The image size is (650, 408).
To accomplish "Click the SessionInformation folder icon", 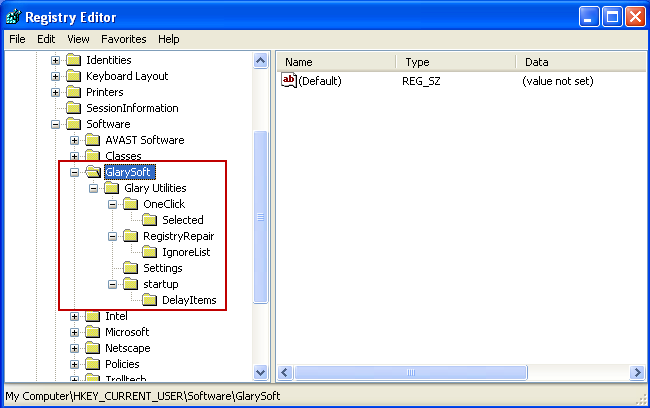I will (74, 108).
